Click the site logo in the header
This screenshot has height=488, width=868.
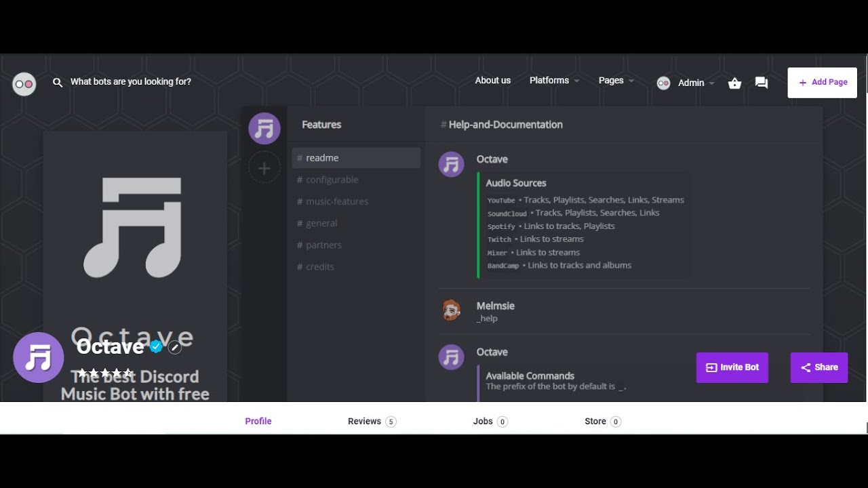click(24, 84)
